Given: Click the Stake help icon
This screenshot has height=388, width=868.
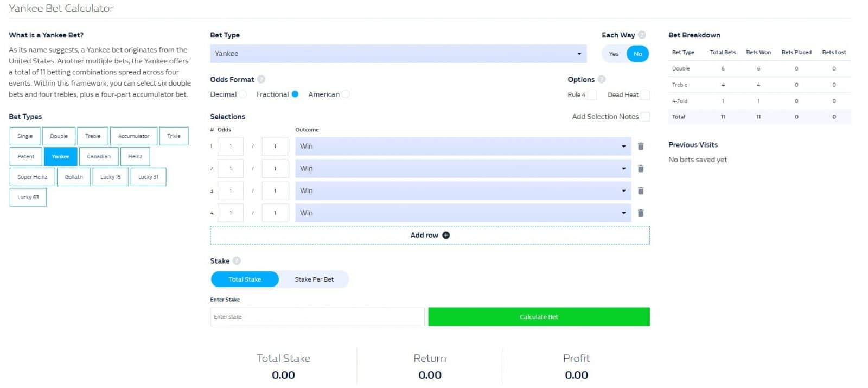Looking at the screenshot, I should (237, 261).
